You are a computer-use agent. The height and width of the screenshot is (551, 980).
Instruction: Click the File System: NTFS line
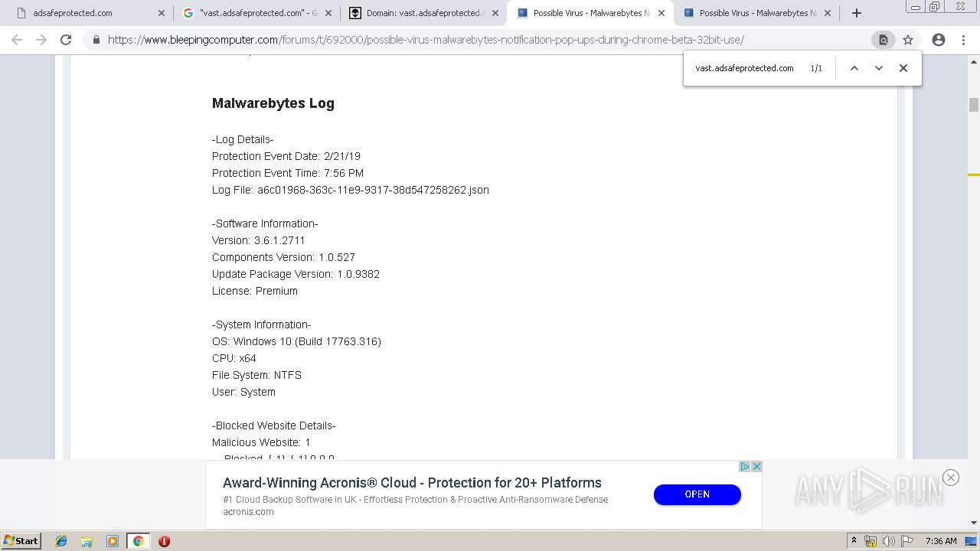pos(256,375)
